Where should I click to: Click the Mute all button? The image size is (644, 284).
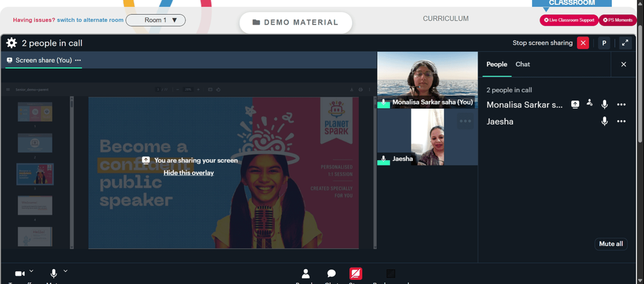[x=611, y=243]
